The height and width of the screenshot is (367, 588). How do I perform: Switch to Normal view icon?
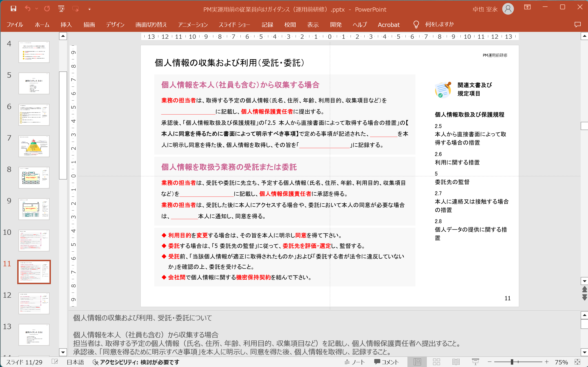417,362
